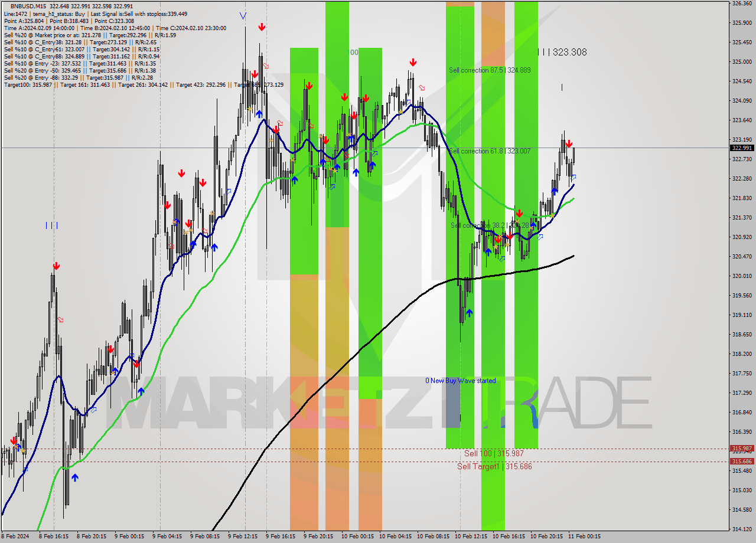Click the '| | | 323.308' chart label
756x543 pixels.
(x=562, y=52)
